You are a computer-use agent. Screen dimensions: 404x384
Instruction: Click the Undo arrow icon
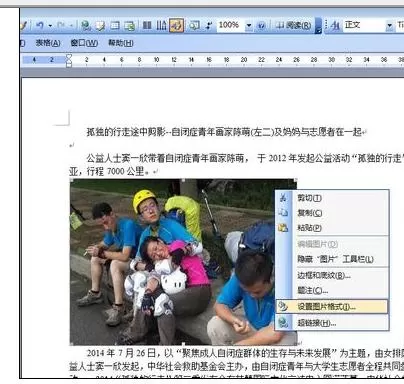point(40,25)
